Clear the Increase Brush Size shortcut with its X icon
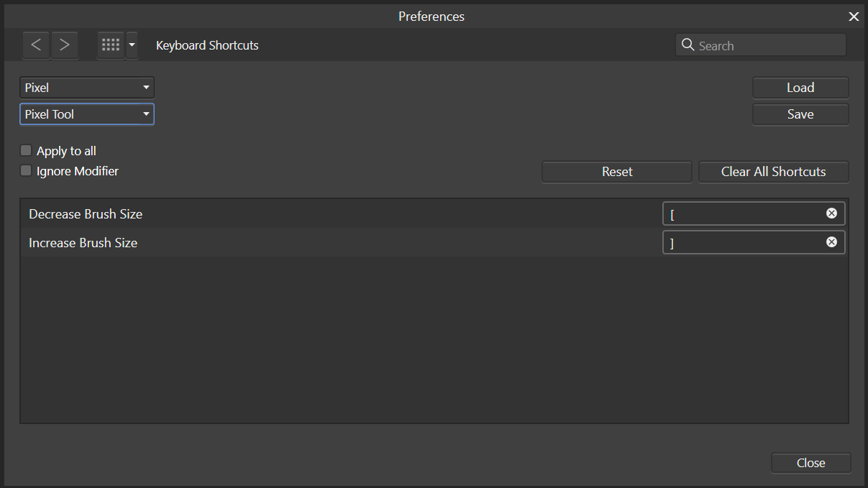Screen dimensions: 868x488 click(x=831, y=241)
